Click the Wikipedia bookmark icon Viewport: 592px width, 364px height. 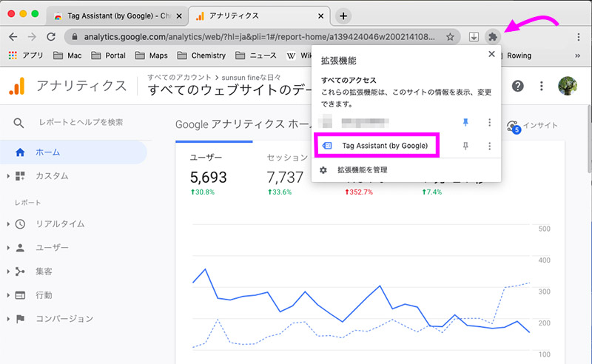pyautogui.click(x=291, y=56)
